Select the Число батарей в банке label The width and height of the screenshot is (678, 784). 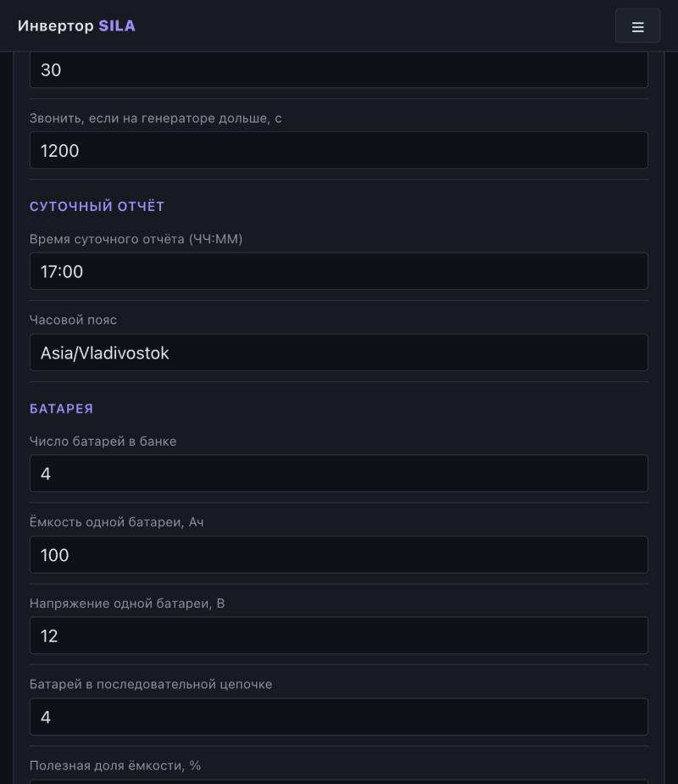click(x=103, y=442)
